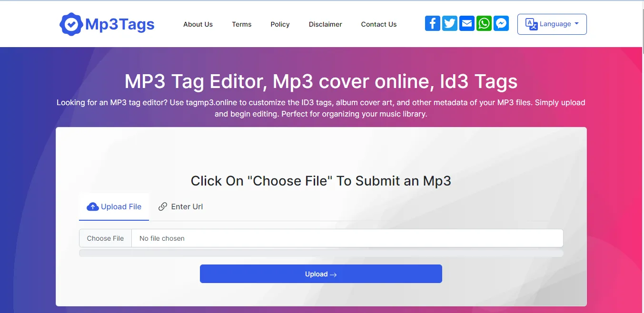644x313 pixels.
Task: Click the Upload button
Action: (321, 274)
